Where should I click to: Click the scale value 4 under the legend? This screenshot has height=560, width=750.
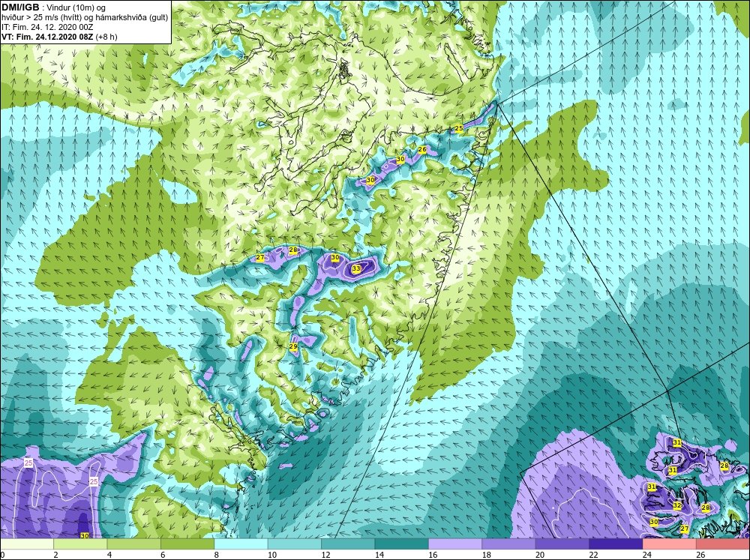click(x=109, y=555)
